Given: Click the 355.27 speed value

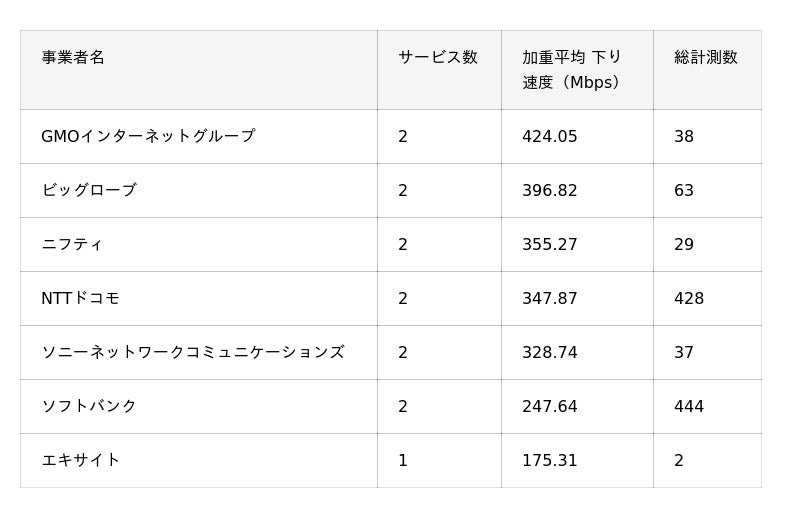Looking at the screenshot, I should click(x=549, y=244).
